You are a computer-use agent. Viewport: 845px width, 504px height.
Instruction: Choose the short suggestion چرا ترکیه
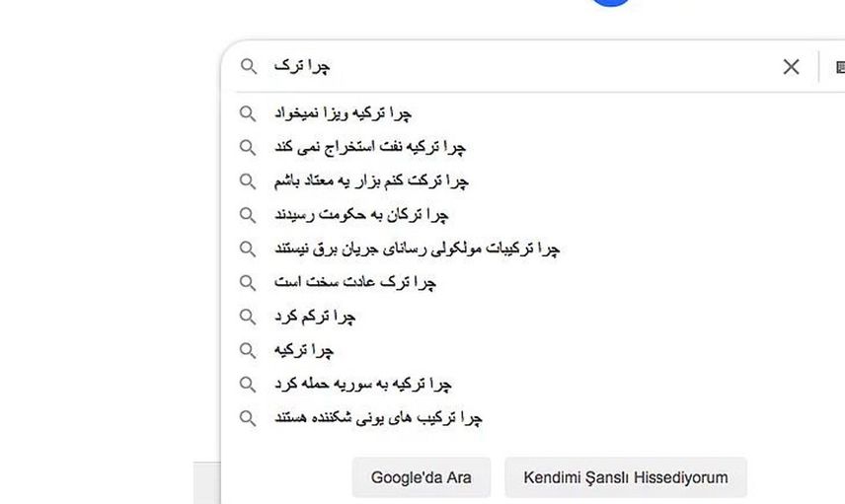click(304, 350)
